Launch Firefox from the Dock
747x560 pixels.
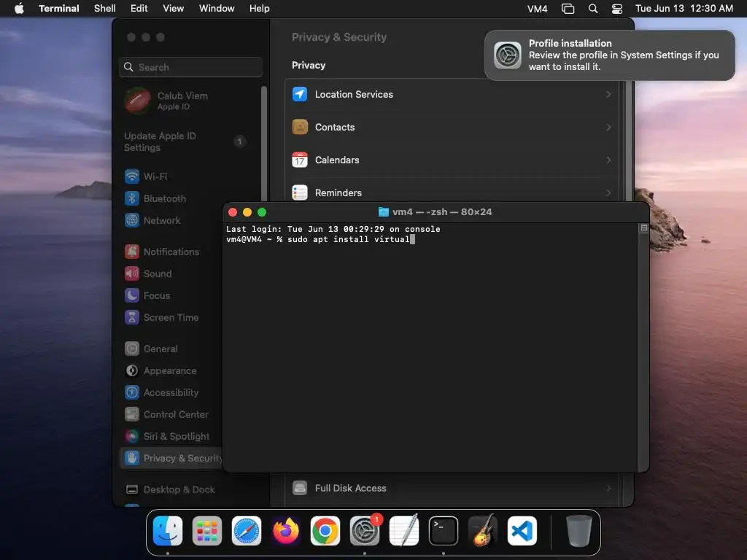[x=286, y=531]
